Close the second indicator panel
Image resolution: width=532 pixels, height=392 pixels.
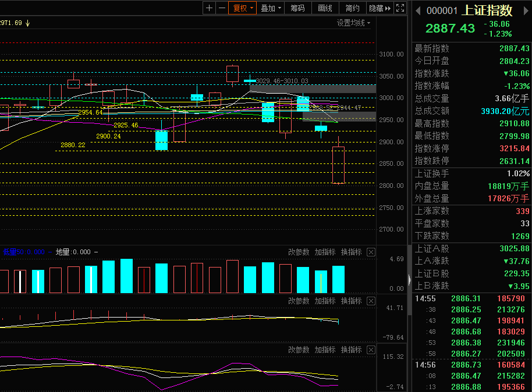[x=371, y=301]
